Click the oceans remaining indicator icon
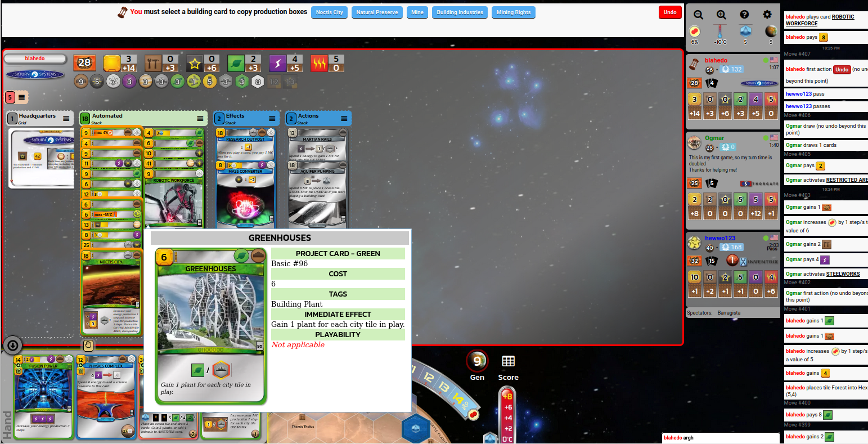The height and width of the screenshot is (444, 868). [x=745, y=32]
